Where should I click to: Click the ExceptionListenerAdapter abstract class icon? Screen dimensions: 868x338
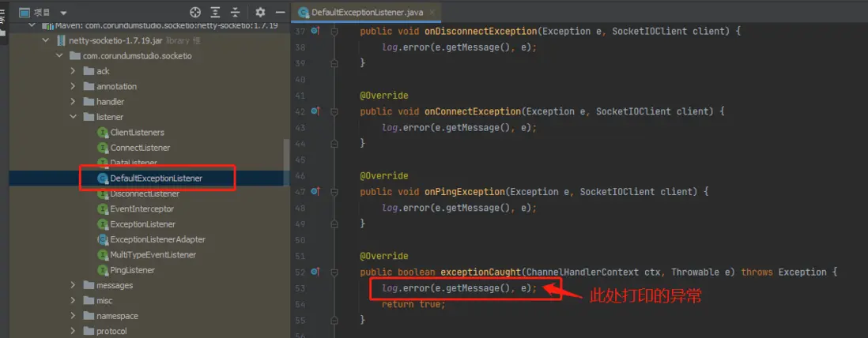[x=102, y=239]
